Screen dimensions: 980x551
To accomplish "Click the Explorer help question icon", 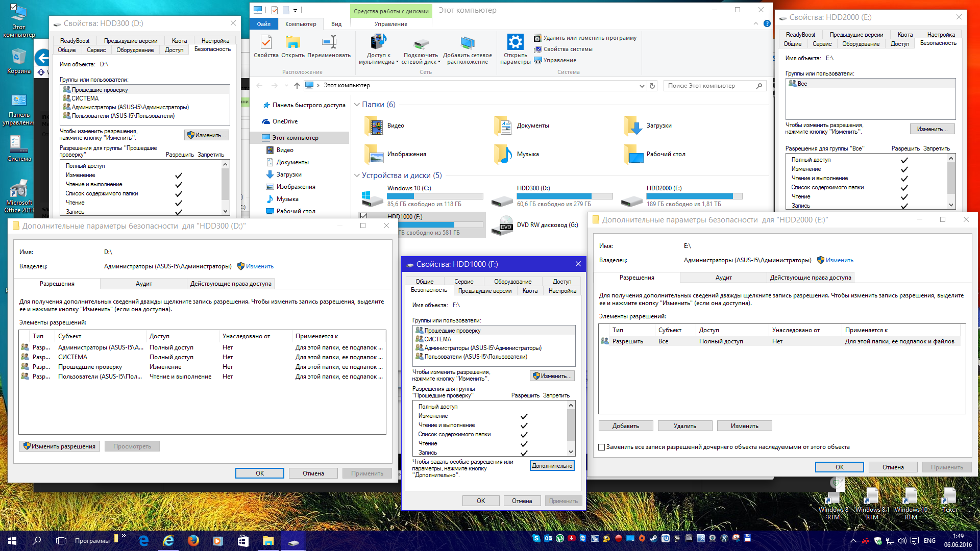I will 767,23.
